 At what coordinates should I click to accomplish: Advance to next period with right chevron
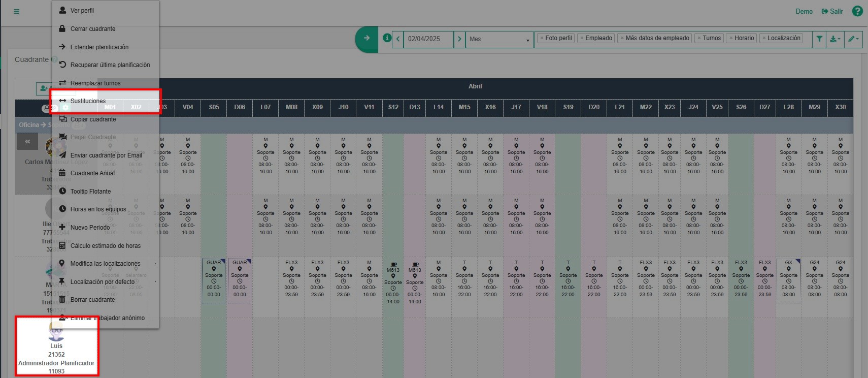[x=459, y=39]
